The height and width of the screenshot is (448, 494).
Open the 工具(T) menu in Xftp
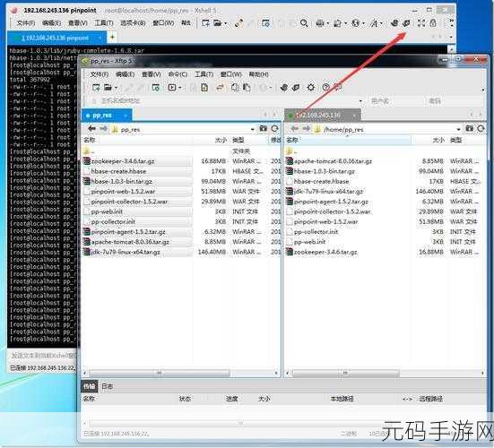click(x=204, y=74)
